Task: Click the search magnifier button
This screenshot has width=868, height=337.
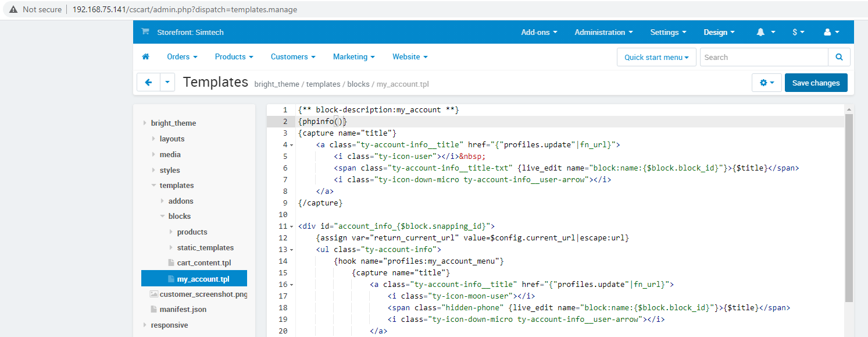Action: (839, 57)
